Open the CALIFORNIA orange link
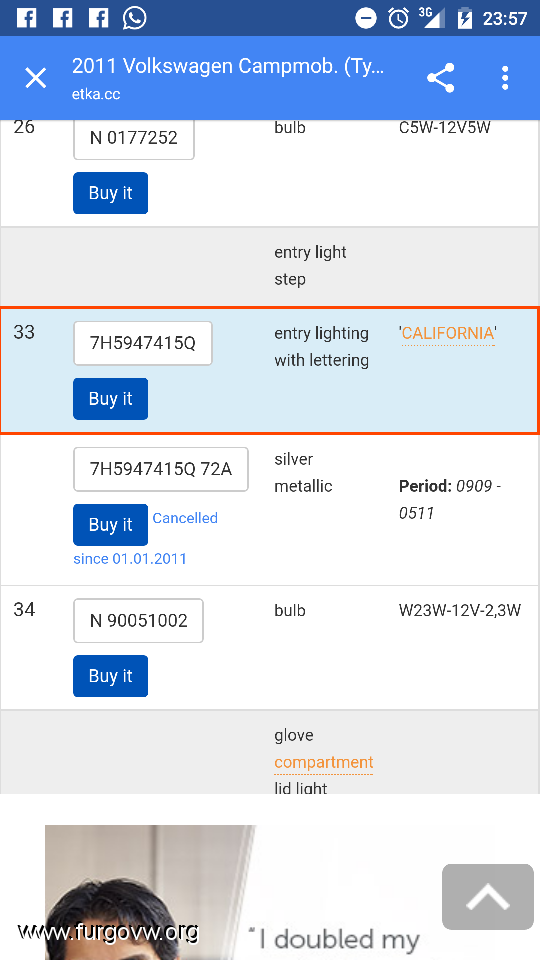This screenshot has width=540, height=960. 448,334
